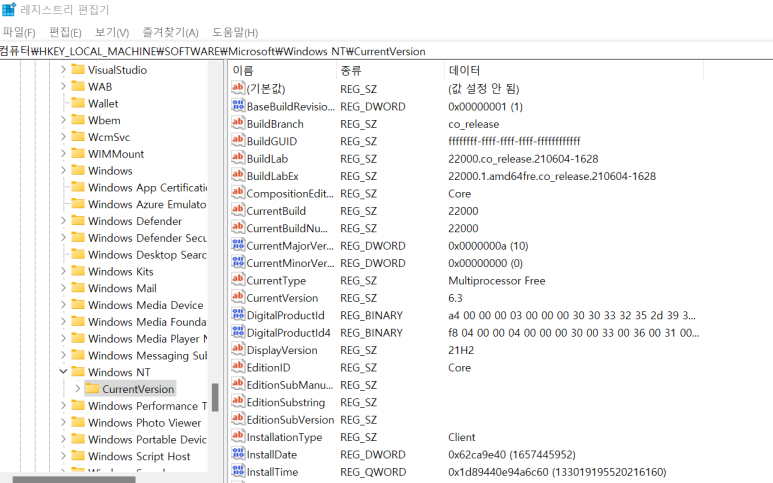
Task: Open the 즐겨찾기(A) menu
Action: (170, 33)
